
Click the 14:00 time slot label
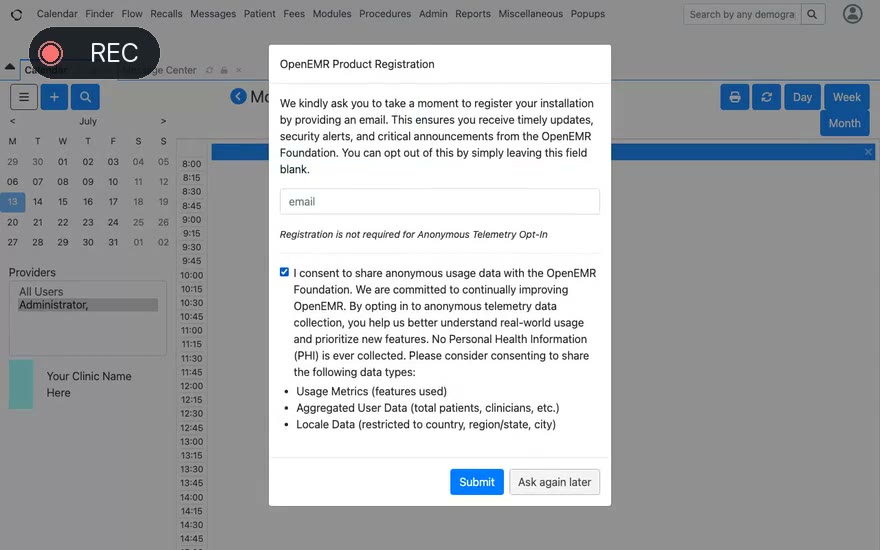(x=191, y=497)
